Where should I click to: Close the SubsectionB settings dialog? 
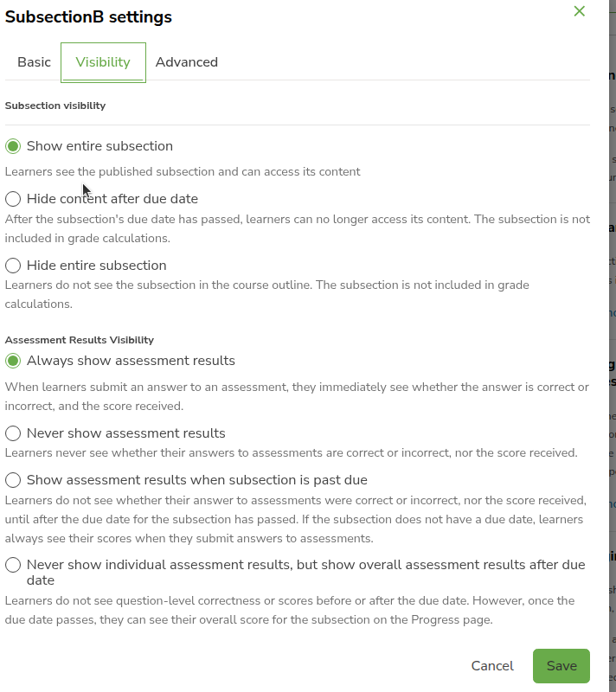pos(580,11)
